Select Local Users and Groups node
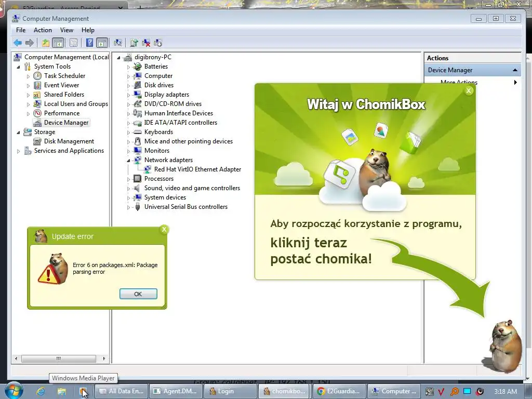Screen dimensions: 532x399 pos(76,104)
